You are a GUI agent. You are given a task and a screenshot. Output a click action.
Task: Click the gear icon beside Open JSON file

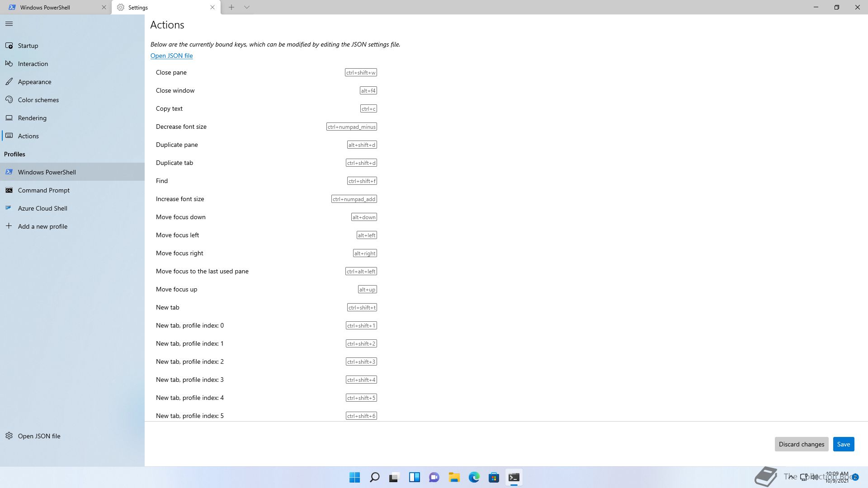tap(9, 436)
